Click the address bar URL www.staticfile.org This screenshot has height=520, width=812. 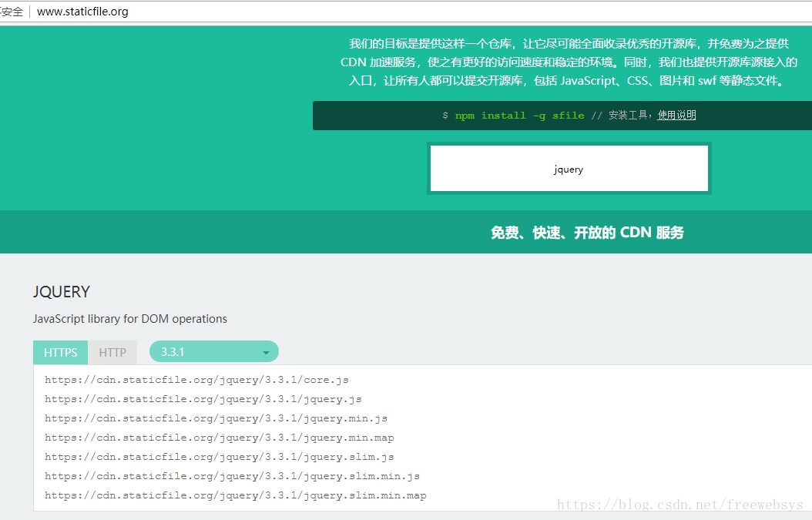(x=82, y=12)
